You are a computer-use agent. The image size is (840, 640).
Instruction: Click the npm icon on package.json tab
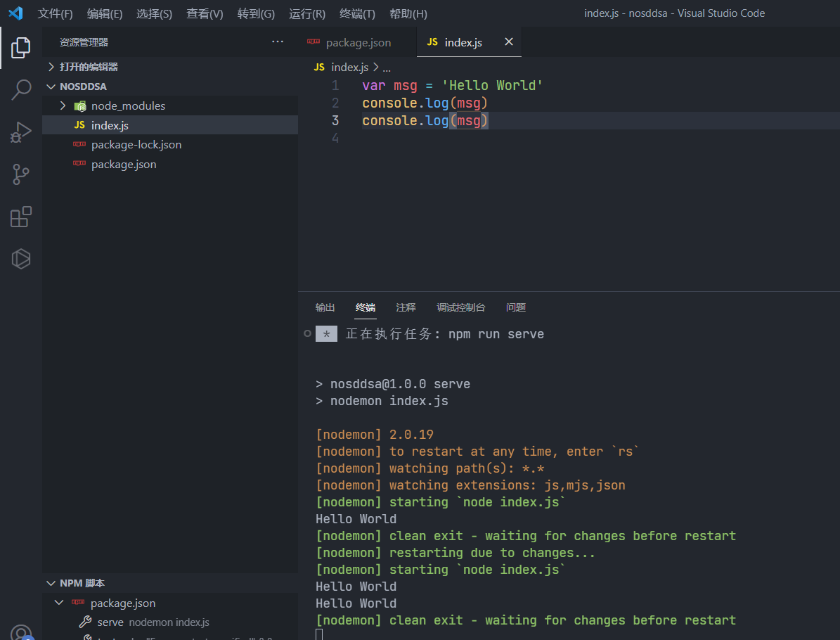click(x=314, y=41)
